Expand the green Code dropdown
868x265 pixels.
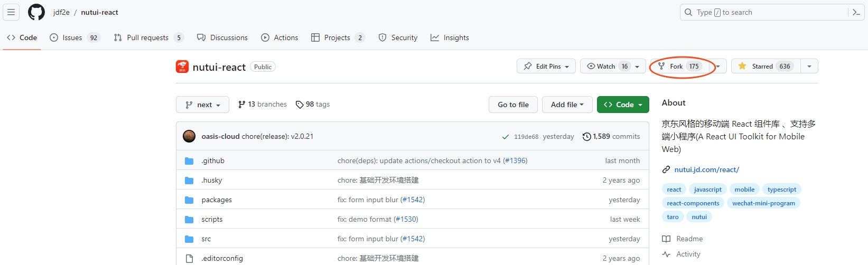pyautogui.click(x=623, y=105)
